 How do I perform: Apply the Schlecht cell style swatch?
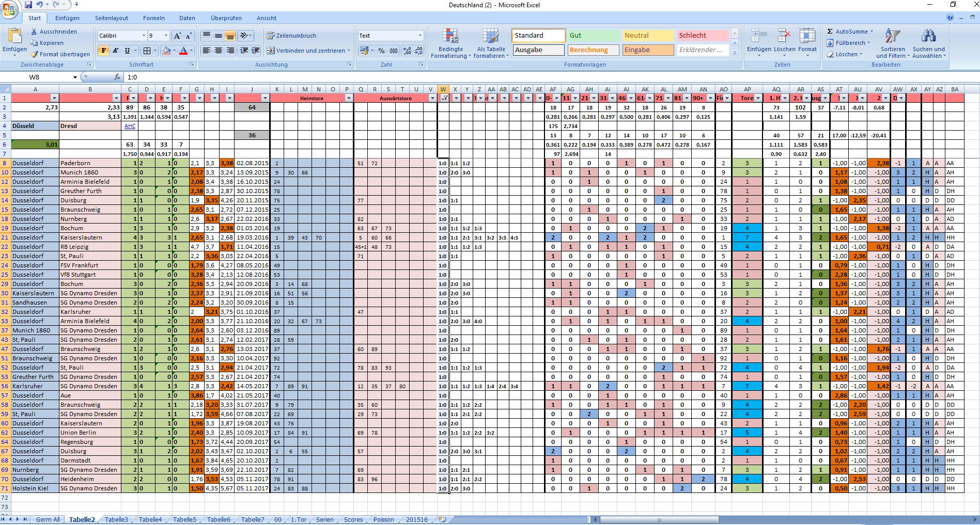[x=703, y=36]
